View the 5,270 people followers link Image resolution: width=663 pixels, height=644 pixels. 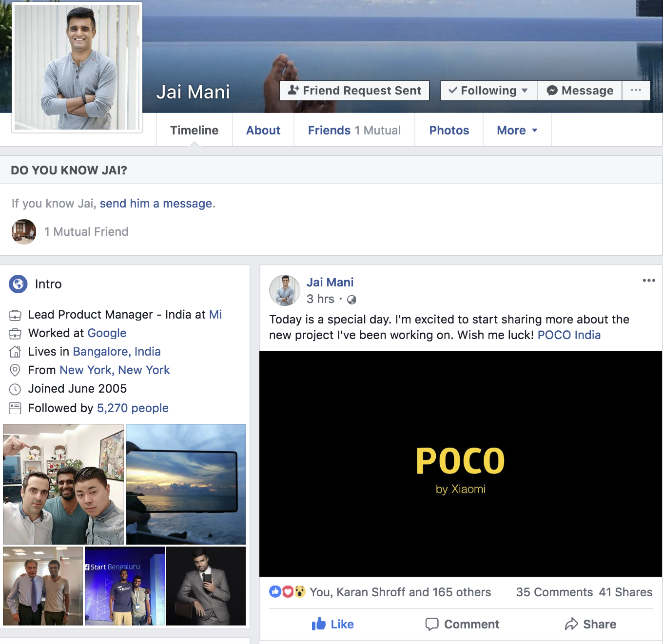[133, 408]
